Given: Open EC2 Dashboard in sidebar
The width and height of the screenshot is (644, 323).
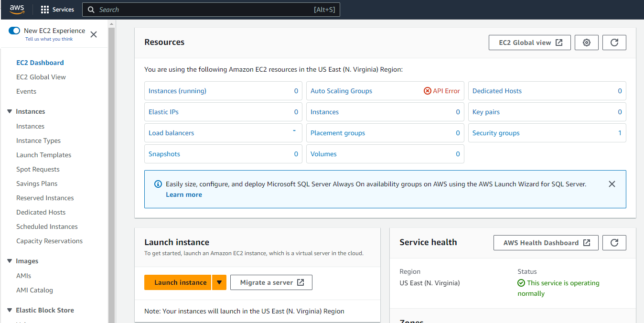Looking at the screenshot, I should pyautogui.click(x=40, y=63).
